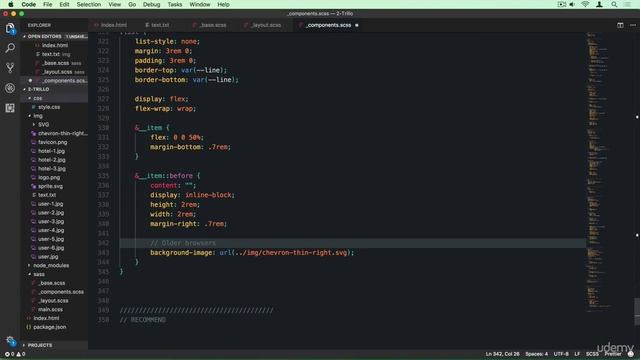Image resolution: width=640 pixels, height=360 pixels.
Task: Click Spaces: 4 indentation setting
Action: 537,354
